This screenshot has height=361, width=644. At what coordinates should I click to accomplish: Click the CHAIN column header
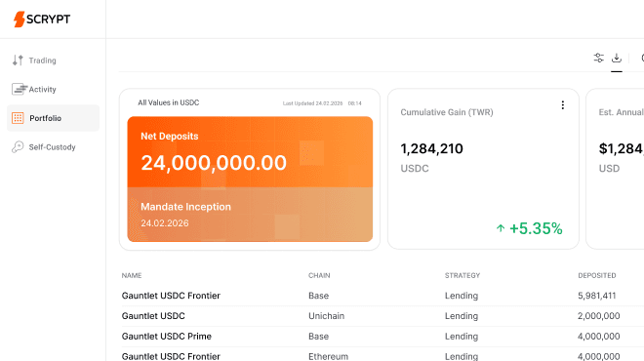point(319,275)
